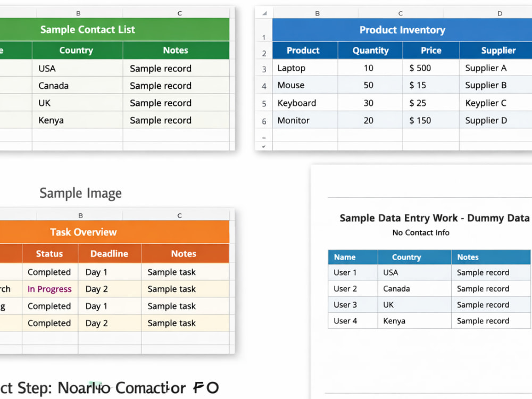Click the quantity 20 for Monitor
The width and height of the screenshot is (532, 399).
pos(370,120)
